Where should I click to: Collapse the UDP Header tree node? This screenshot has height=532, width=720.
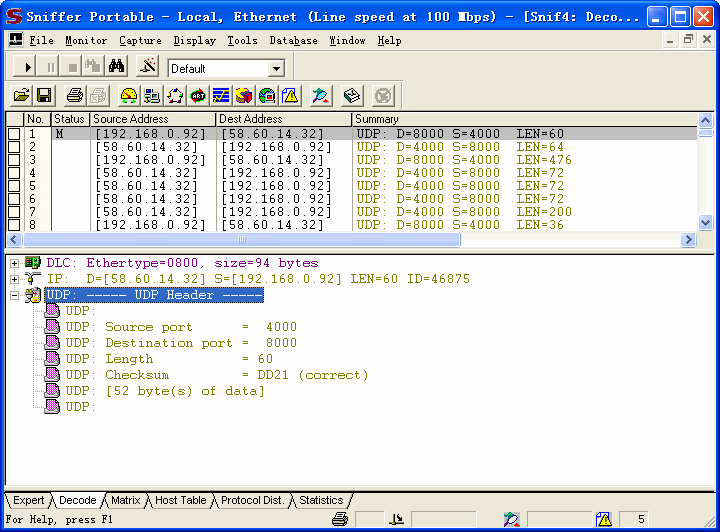click(x=14, y=295)
